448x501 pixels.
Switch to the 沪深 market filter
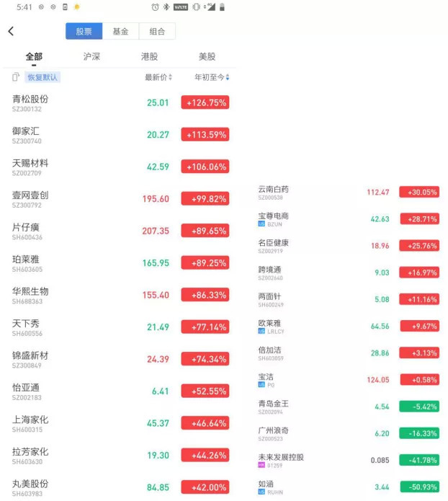(91, 57)
